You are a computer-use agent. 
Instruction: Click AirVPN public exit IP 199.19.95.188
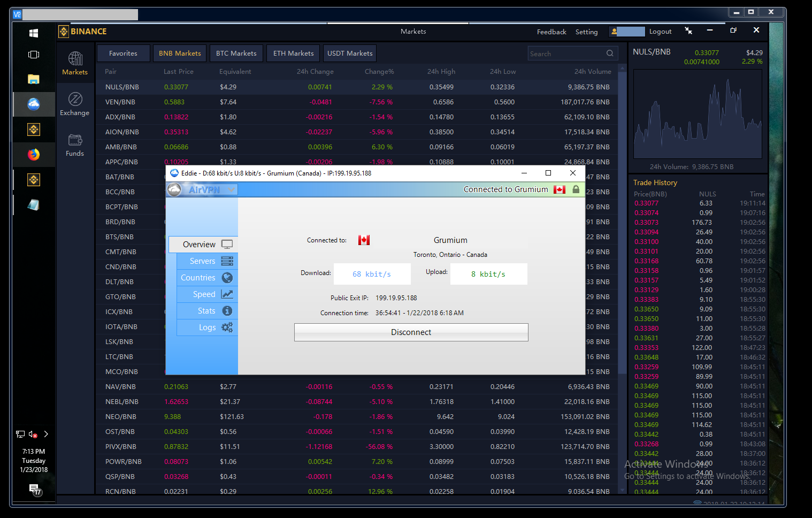[396, 298]
